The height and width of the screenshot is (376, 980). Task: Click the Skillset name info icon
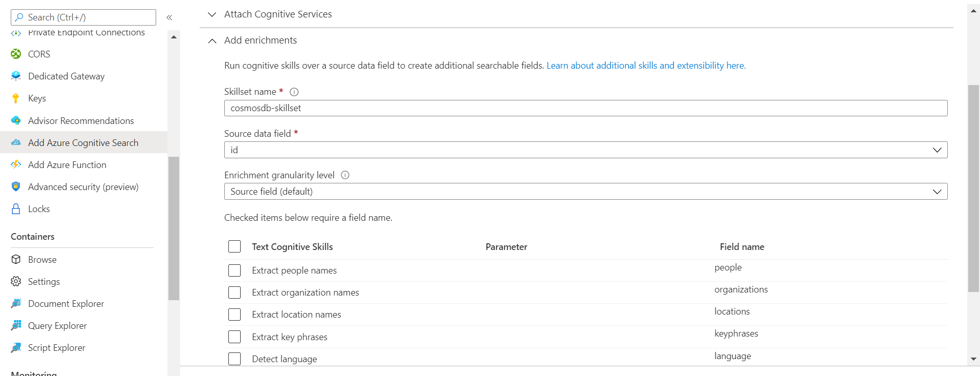coord(294,92)
